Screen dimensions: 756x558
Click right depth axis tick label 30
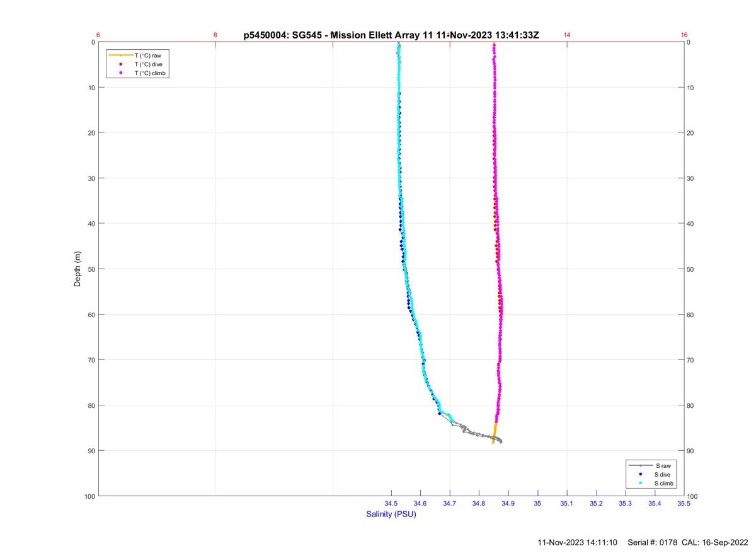tap(691, 178)
